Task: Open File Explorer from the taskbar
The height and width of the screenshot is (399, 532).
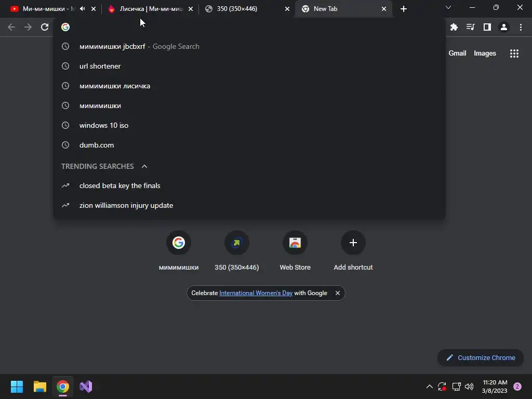Action: click(x=39, y=387)
